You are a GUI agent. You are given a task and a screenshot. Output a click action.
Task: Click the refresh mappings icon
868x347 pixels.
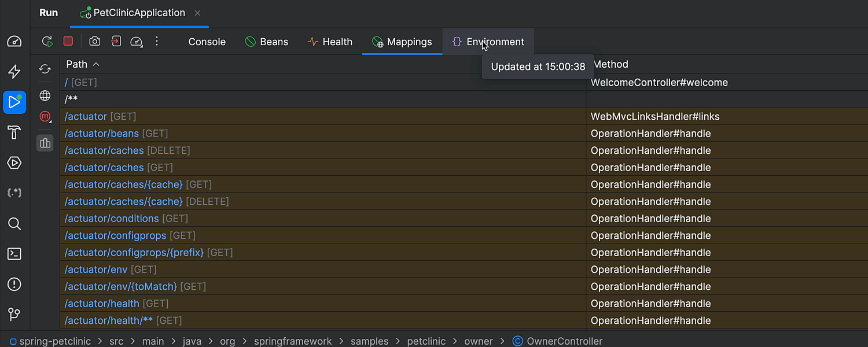(45, 69)
